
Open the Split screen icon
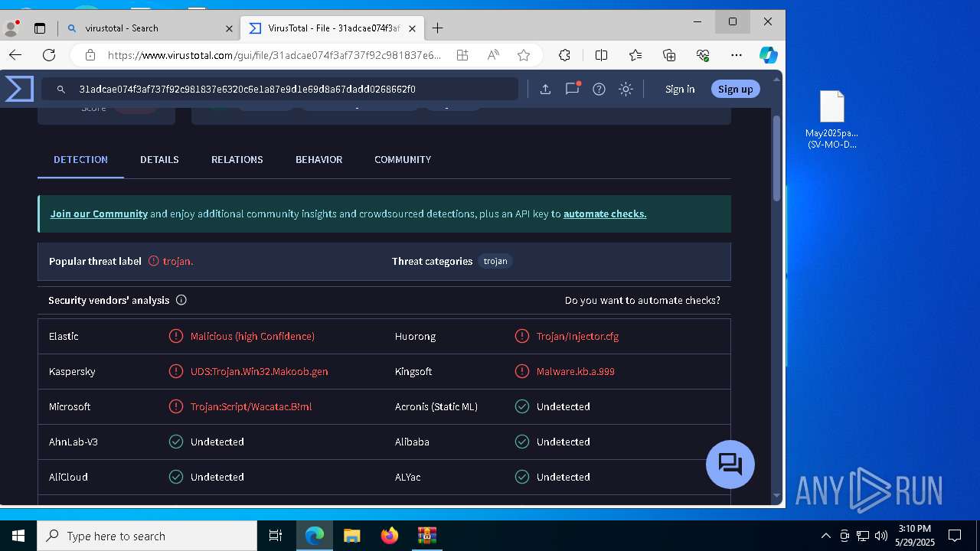[601, 55]
